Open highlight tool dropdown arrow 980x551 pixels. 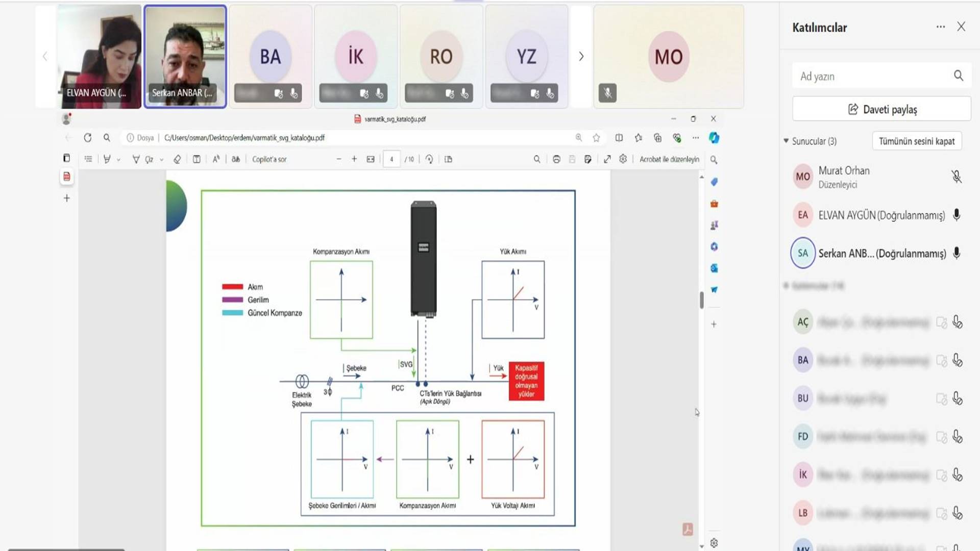click(118, 160)
